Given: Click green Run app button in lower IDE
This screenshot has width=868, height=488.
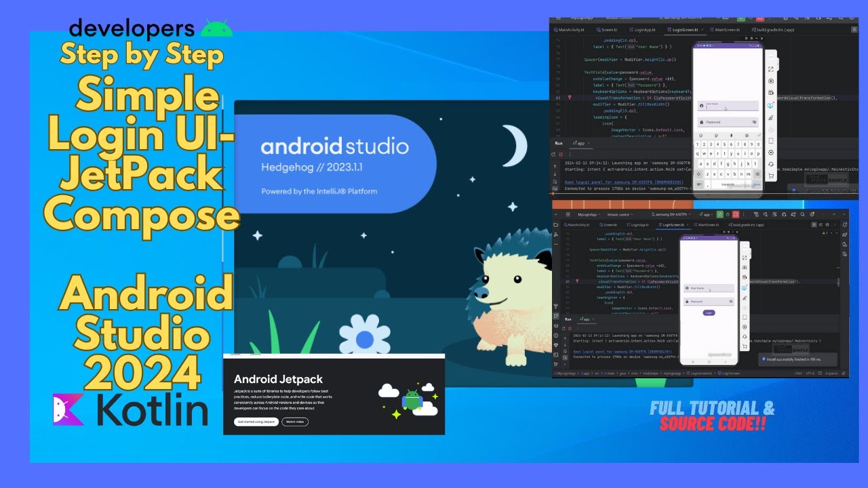Looking at the screenshot, I should [719, 214].
